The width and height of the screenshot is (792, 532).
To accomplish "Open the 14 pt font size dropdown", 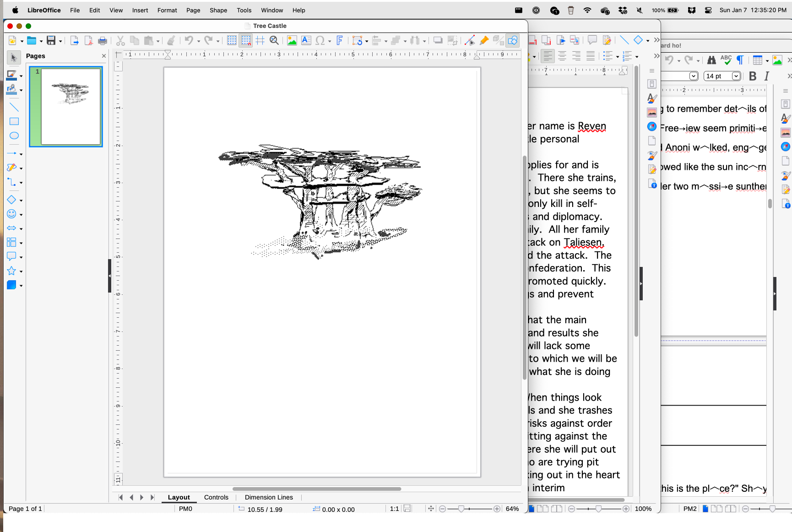I will coord(736,76).
